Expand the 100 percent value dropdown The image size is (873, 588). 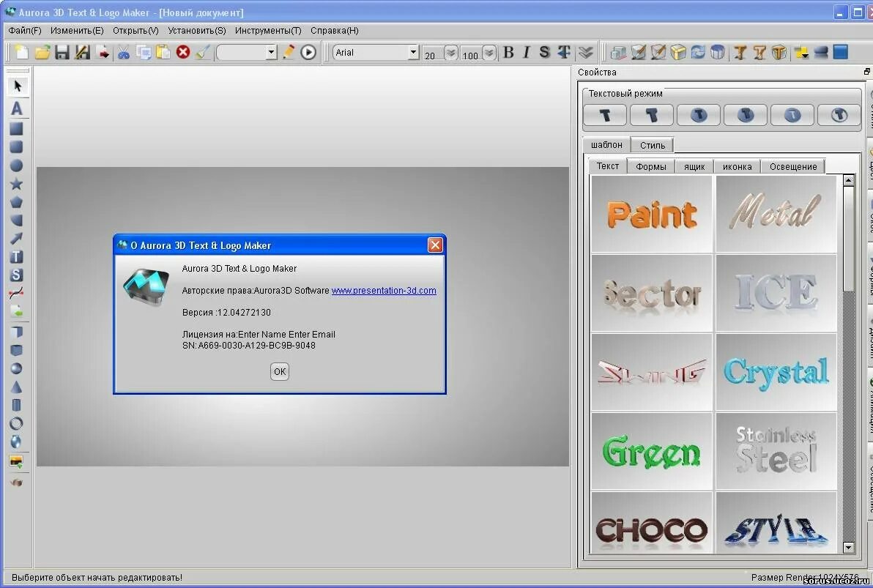(488, 52)
